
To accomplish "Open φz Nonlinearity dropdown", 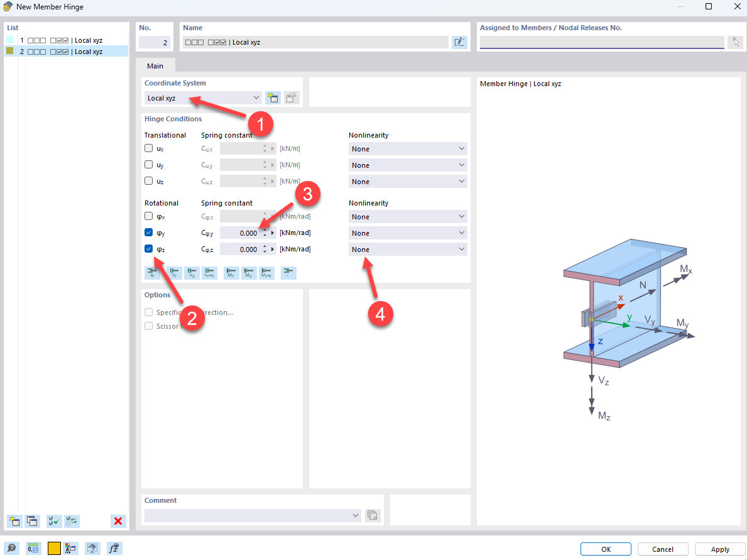I will click(408, 250).
